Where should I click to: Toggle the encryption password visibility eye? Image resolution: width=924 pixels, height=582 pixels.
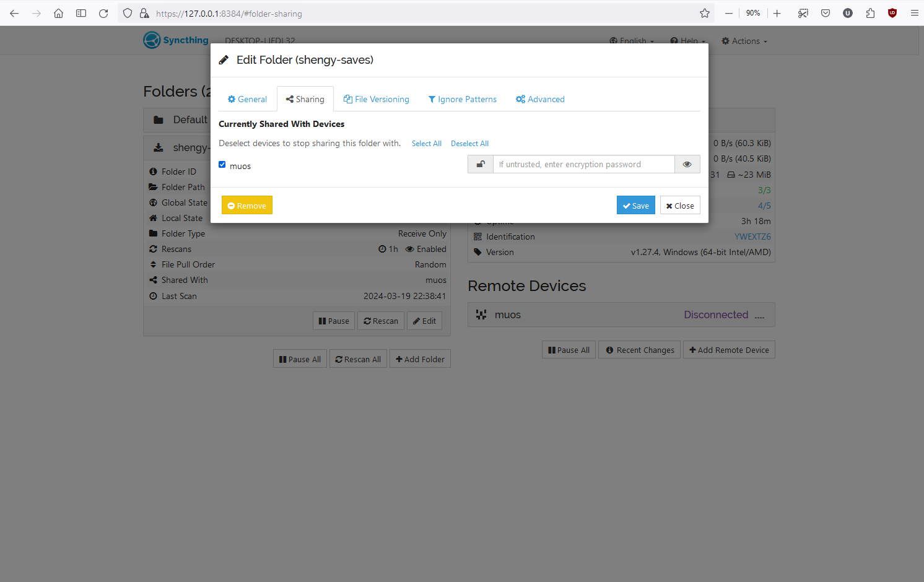tap(687, 164)
